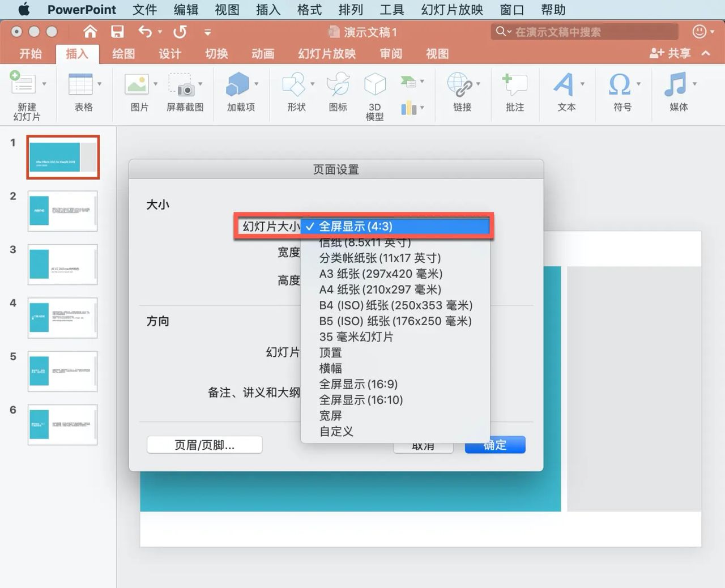This screenshot has width=725, height=588.
Task: Select 宽屏 option in size list
Action: [395, 416]
